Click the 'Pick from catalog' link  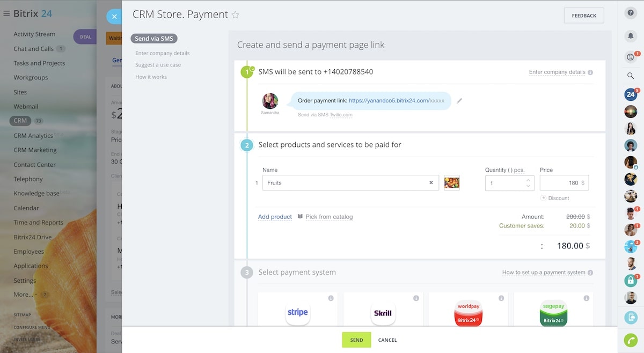tap(329, 217)
